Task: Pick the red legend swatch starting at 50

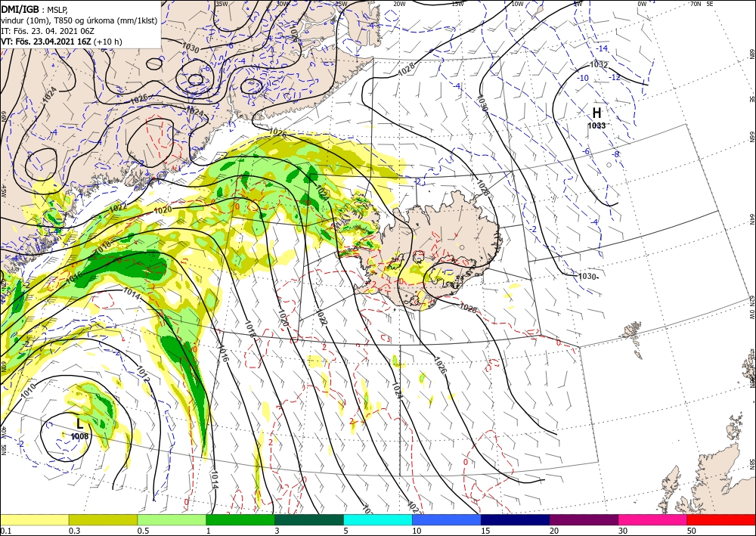Action: point(721,519)
